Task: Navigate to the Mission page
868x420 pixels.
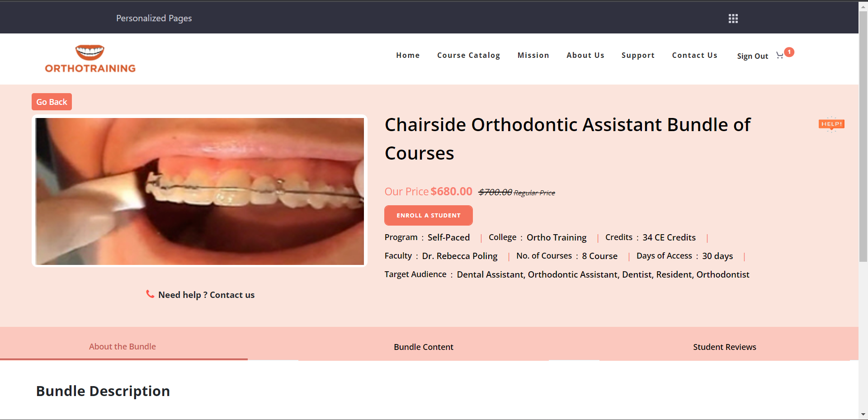Action: pos(533,55)
